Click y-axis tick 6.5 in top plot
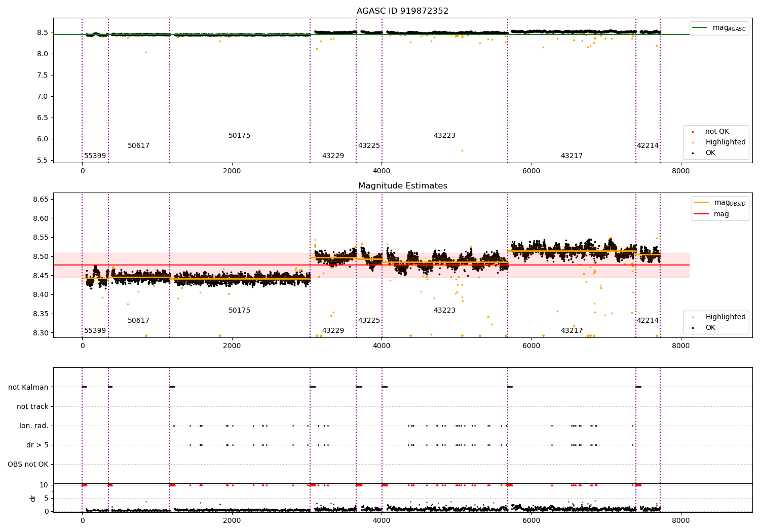 43,118
